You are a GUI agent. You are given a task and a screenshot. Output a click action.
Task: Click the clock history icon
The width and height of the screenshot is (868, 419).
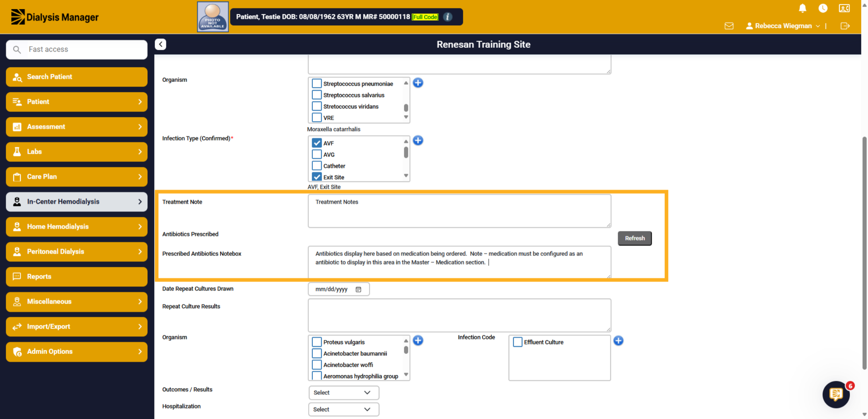[823, 8]
